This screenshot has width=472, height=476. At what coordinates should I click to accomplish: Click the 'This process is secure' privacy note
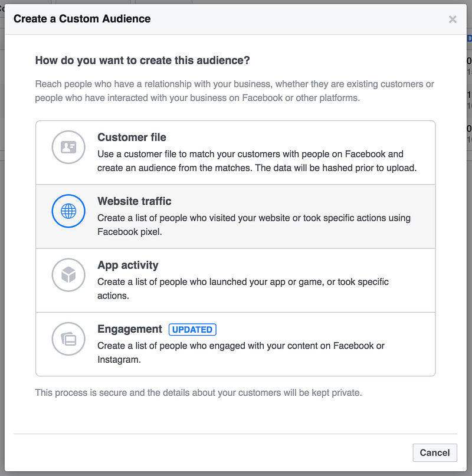(198, 392)
